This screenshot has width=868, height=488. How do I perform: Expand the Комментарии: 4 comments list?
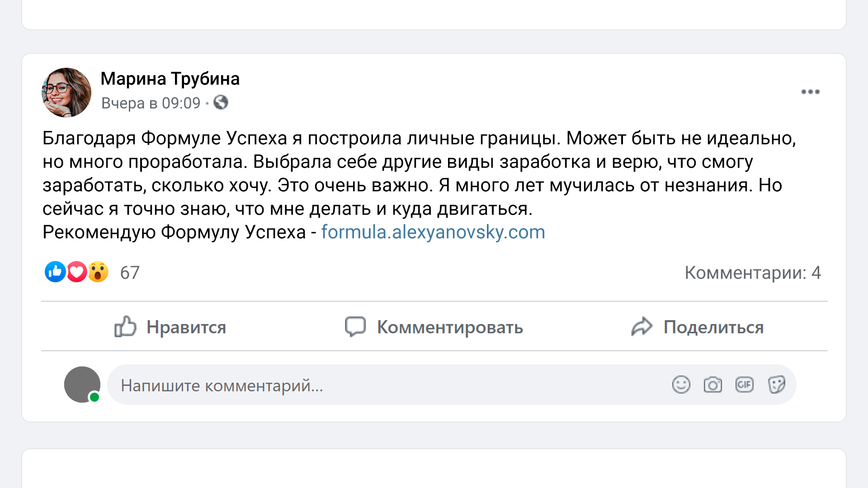[x=752, y=273]
